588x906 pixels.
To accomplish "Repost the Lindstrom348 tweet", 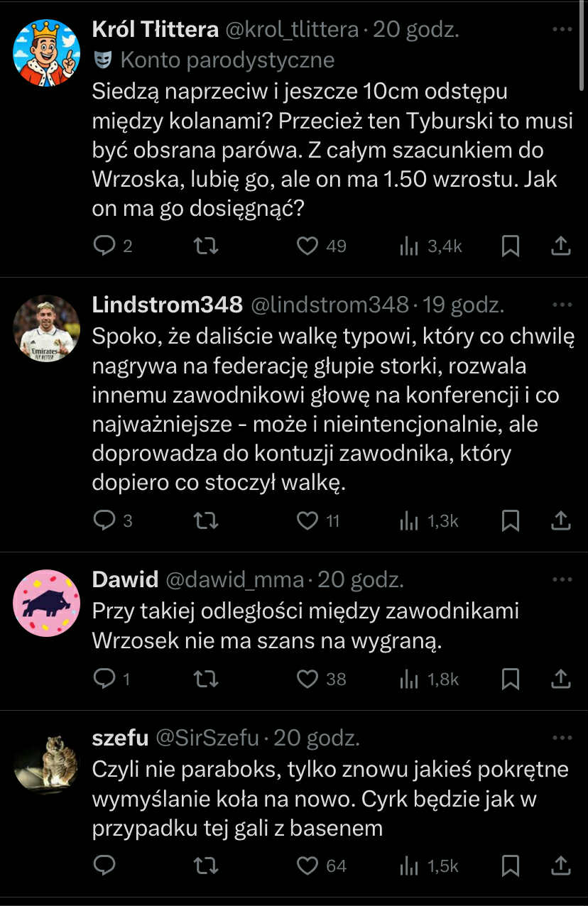I will point(206,521).
